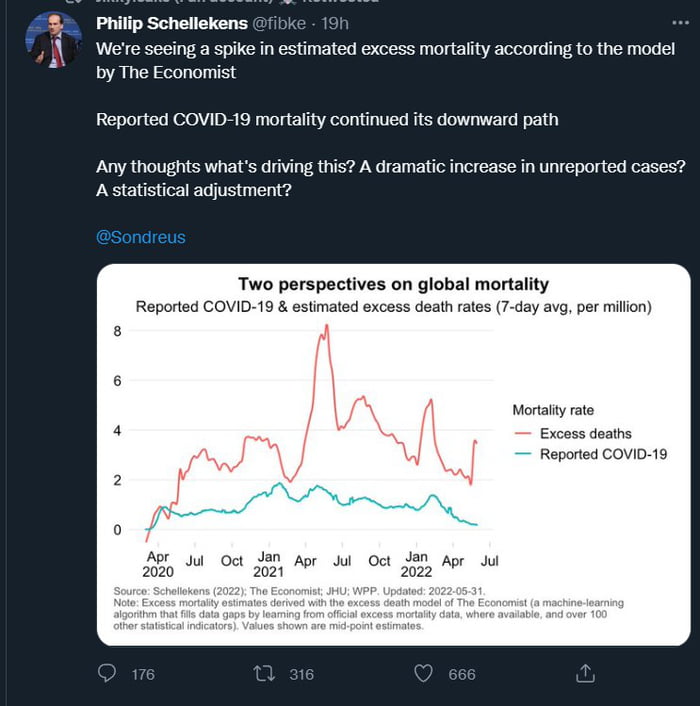Open the @Sondreus mention link
700x706 pixels.
[x=140, y=237]
